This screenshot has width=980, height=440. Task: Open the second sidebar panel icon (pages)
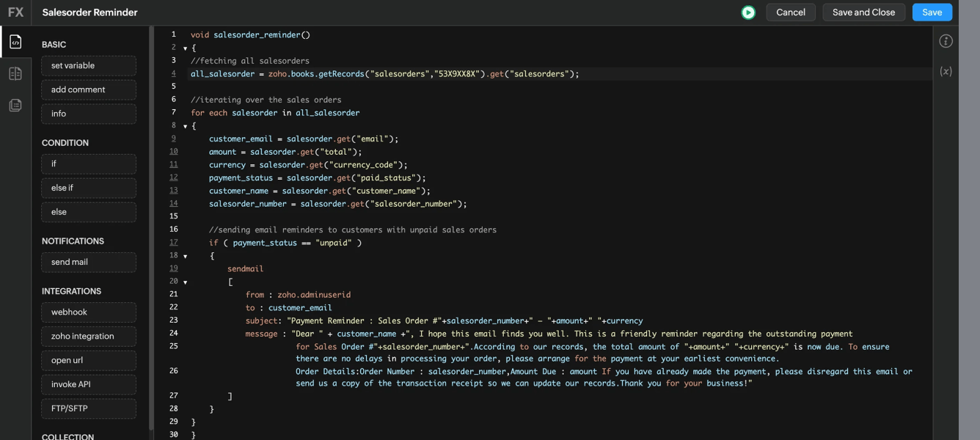(15, 73)
